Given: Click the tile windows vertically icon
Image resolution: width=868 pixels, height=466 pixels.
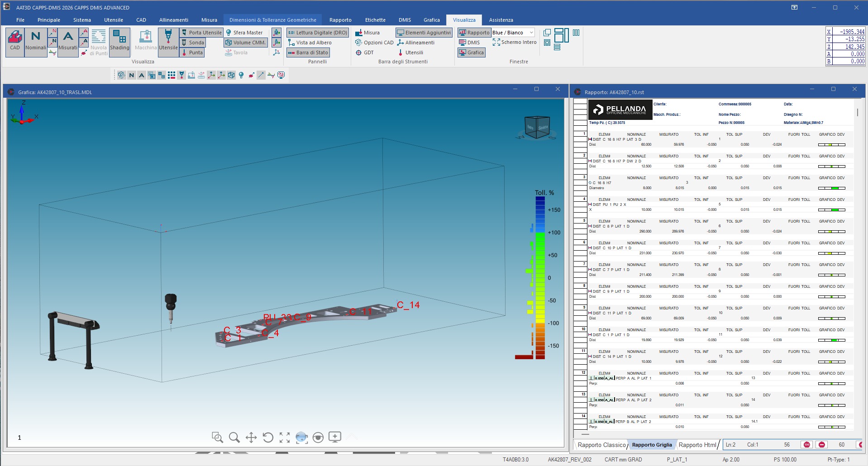Looking at the screenshot, I should [x=576, y=33].
